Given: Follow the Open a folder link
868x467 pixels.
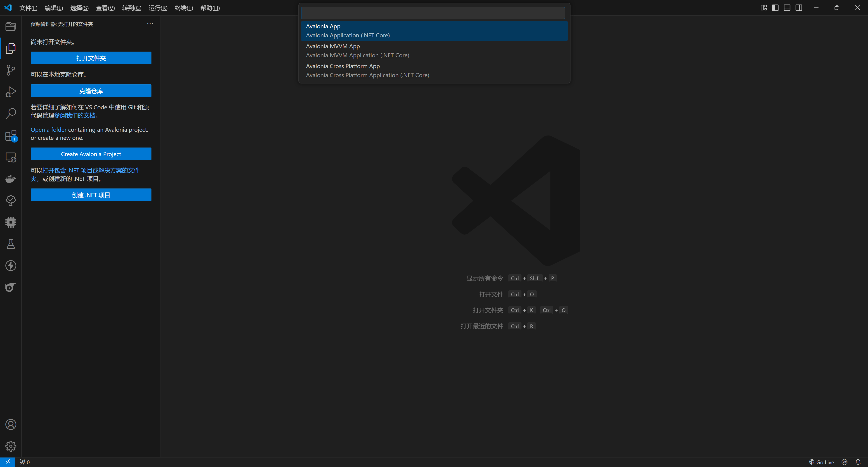Looking at the screenshot, I should click(x=49, y=129).
